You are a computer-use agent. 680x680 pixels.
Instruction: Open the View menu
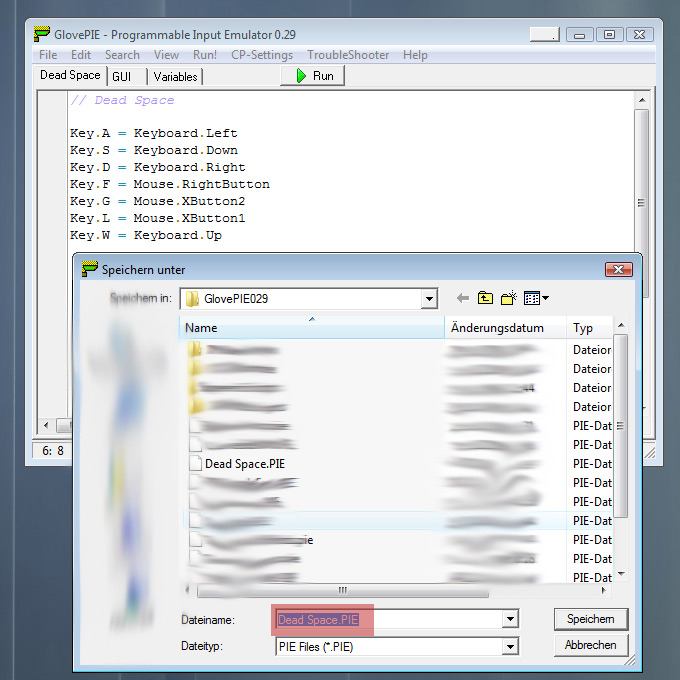(x=167, y=55)
